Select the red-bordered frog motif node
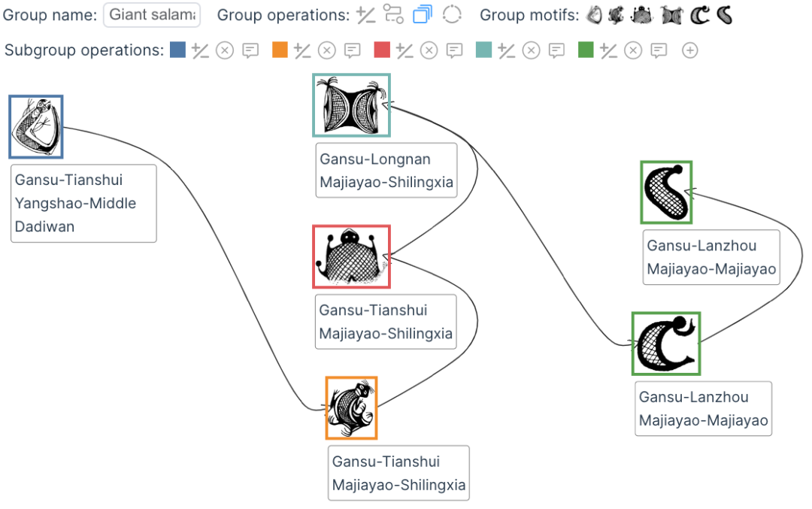Screen dimensions: 812x509 pos(351,256)
